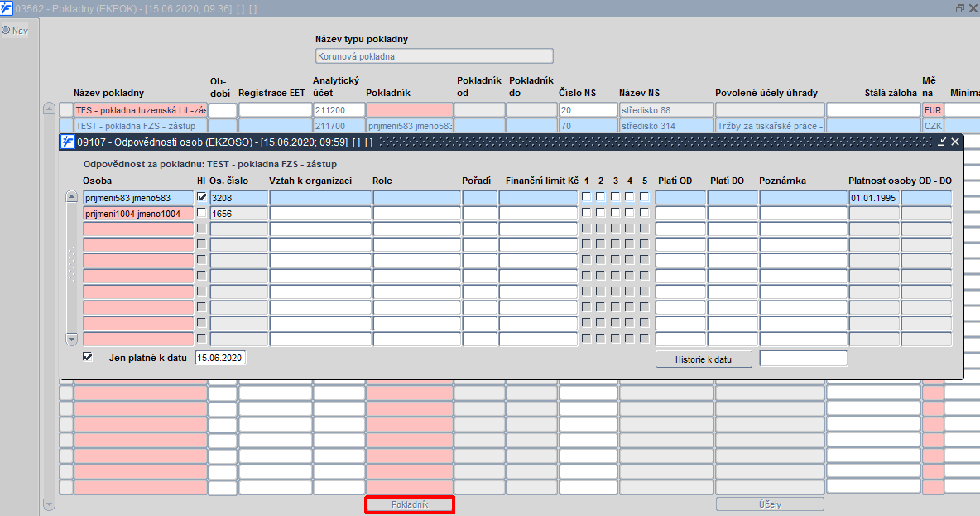Click Název NS field středisko 88

coord(666,110)
